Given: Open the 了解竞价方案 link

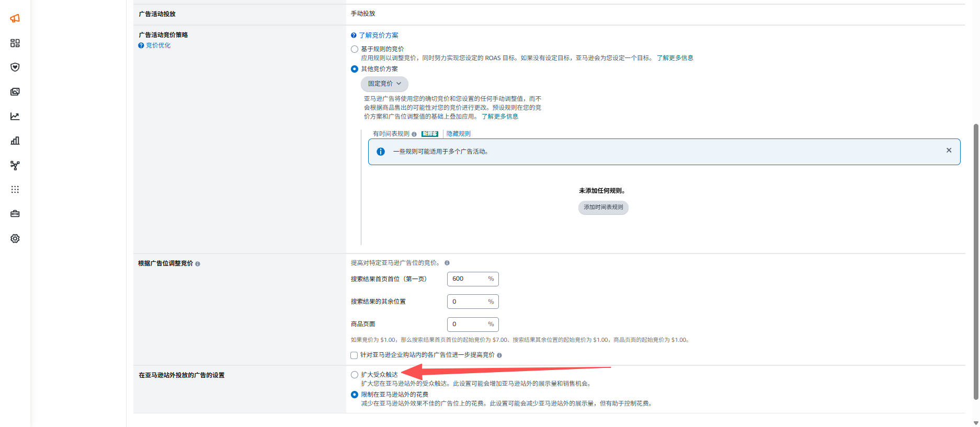Looking at the screenshot, I should tap(378, 36).
